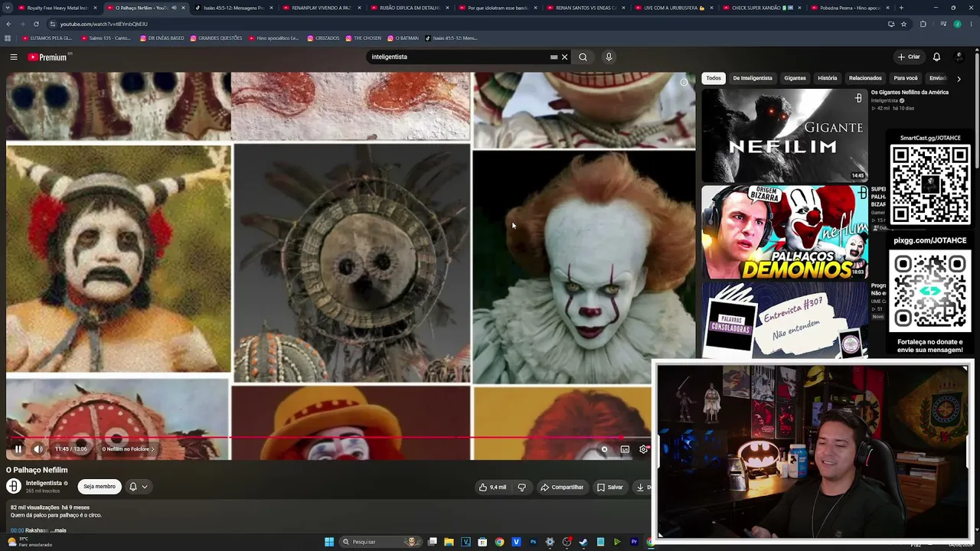Open the player settings gear
This screenshot has width=980, height=551.
(643, 449)
